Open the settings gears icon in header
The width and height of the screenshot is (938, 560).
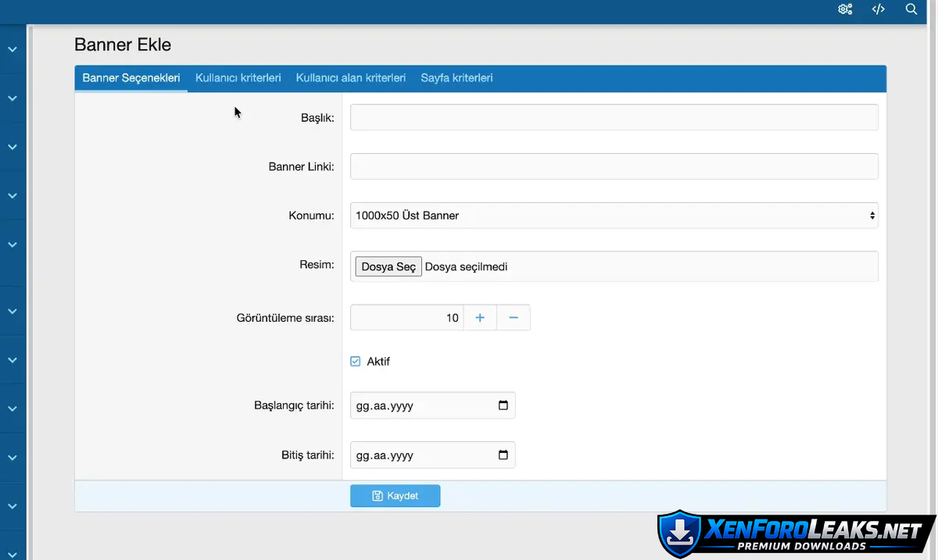point(845,9)
